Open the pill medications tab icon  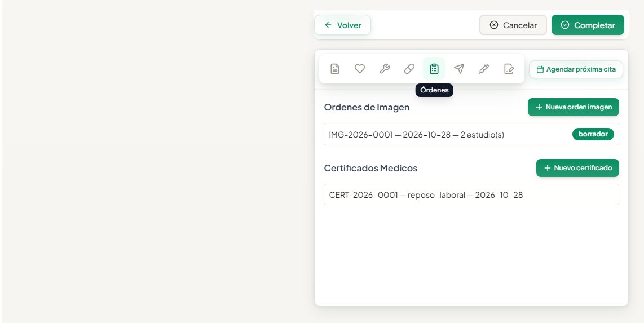tap(409, 69)
